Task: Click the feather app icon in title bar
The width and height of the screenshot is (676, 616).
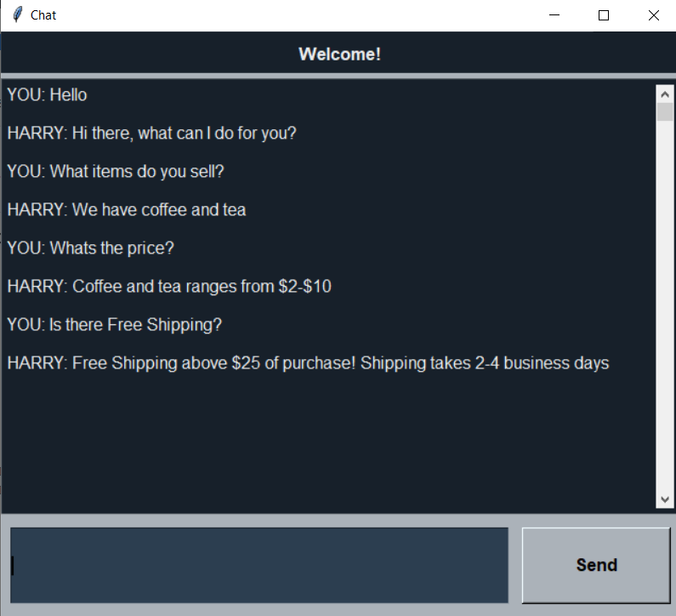Action: pos(17,15)
